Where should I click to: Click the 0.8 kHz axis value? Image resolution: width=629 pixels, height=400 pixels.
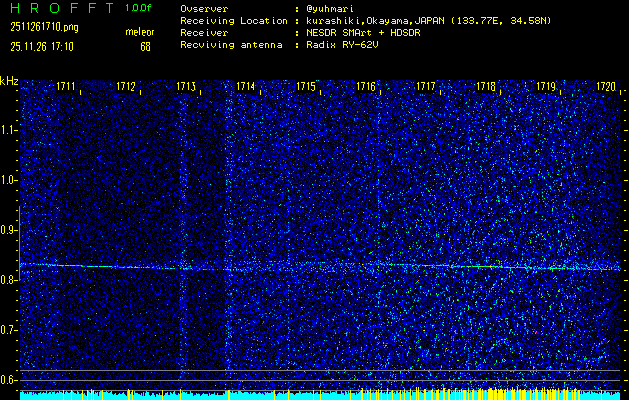pyautogui.click(x=8, y=280)
